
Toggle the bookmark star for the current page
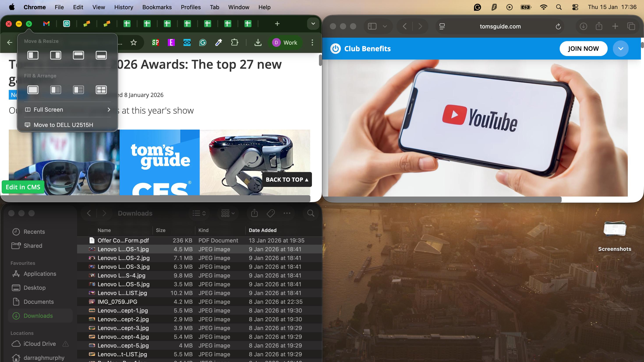[134, 42]
